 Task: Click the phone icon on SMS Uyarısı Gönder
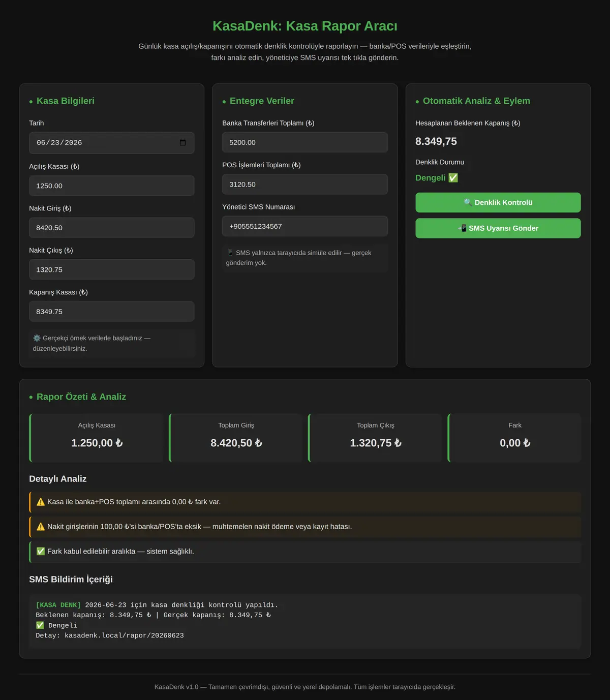463,228
